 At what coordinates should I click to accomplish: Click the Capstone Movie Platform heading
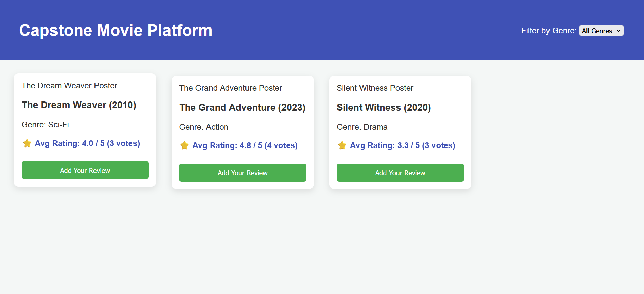[x=115, y=30]
